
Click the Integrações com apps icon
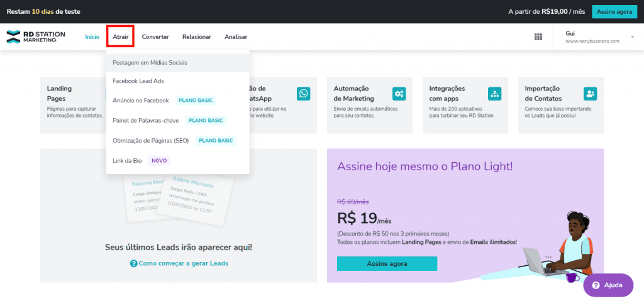[494, 94]
